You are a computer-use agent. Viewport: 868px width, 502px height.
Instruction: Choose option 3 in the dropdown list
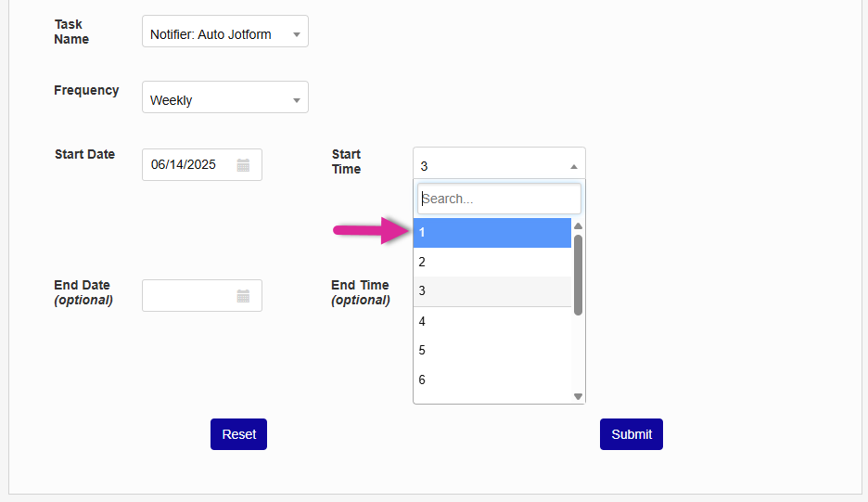point(491,290)
